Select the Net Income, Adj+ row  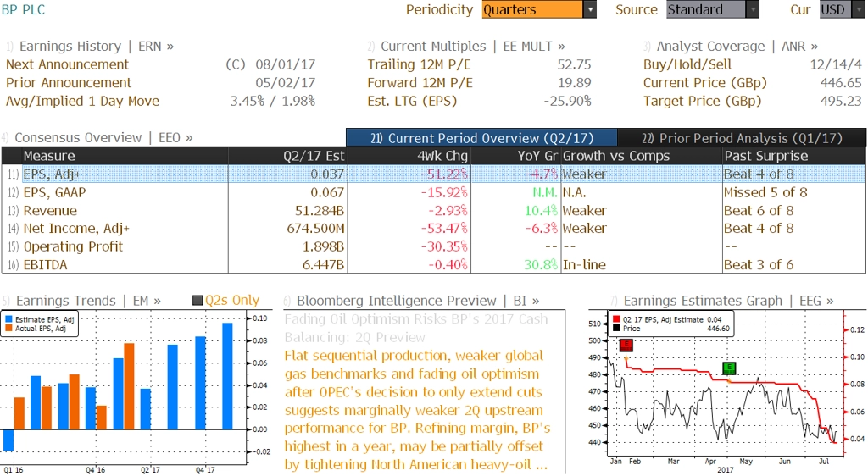(x=433, y=229)
